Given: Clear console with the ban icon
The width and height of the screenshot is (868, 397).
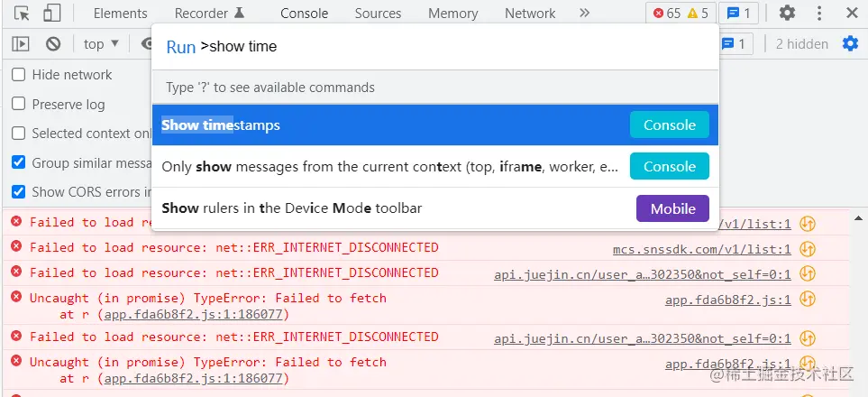Looking at the screenshot, I should (53, 43).
